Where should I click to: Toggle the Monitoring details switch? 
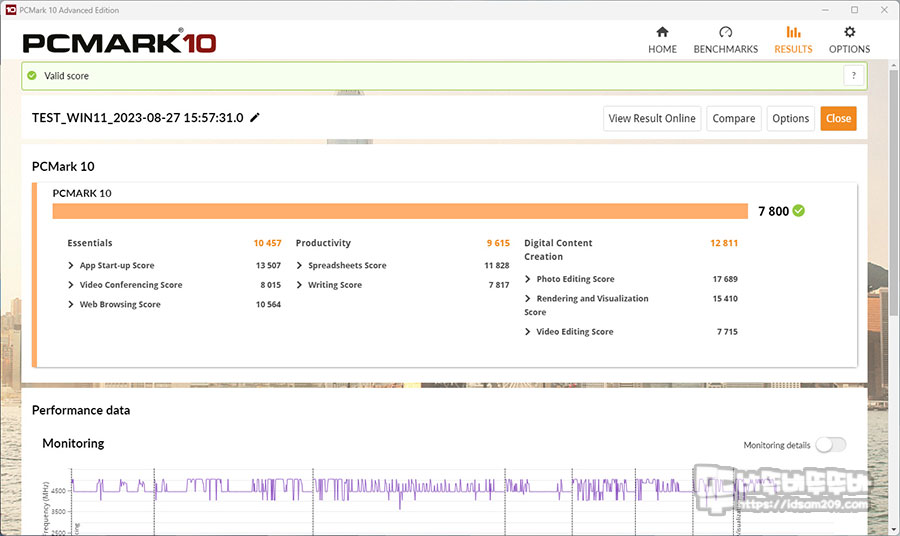tap(831, 445)
